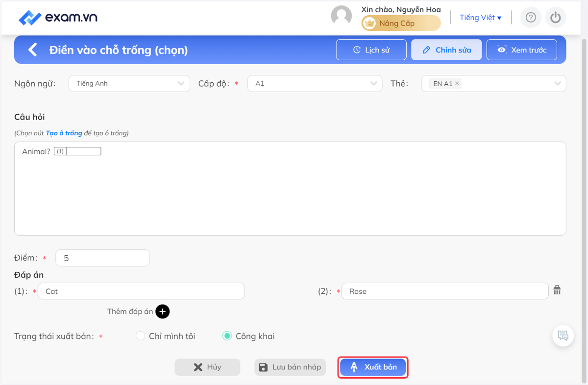This screenshot has width=588, height=385.
Task: Focus the Điểm score field
Action: 102,258
